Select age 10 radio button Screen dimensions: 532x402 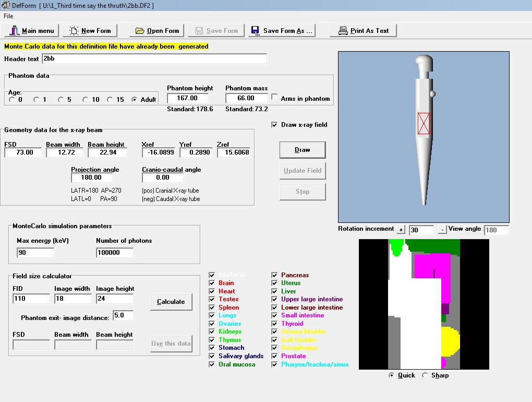85,100
